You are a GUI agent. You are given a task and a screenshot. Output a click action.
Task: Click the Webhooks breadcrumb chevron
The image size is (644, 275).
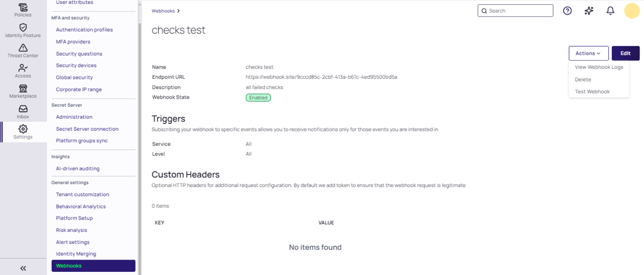pyautogui.click(x=178, y=11)
